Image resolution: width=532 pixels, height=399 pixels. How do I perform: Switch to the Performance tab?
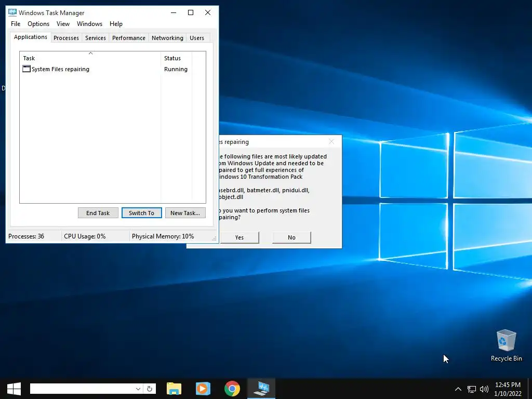click(x=129, y=38)
